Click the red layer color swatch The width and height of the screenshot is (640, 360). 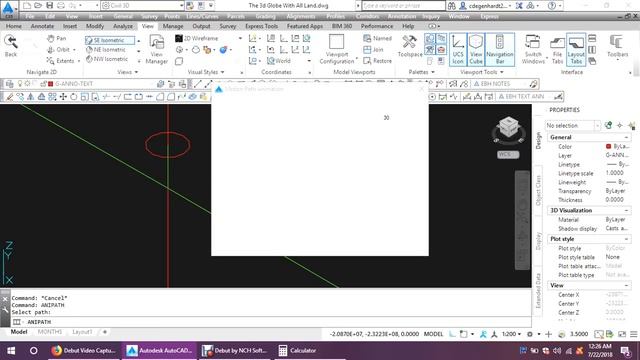click(51, 84)
